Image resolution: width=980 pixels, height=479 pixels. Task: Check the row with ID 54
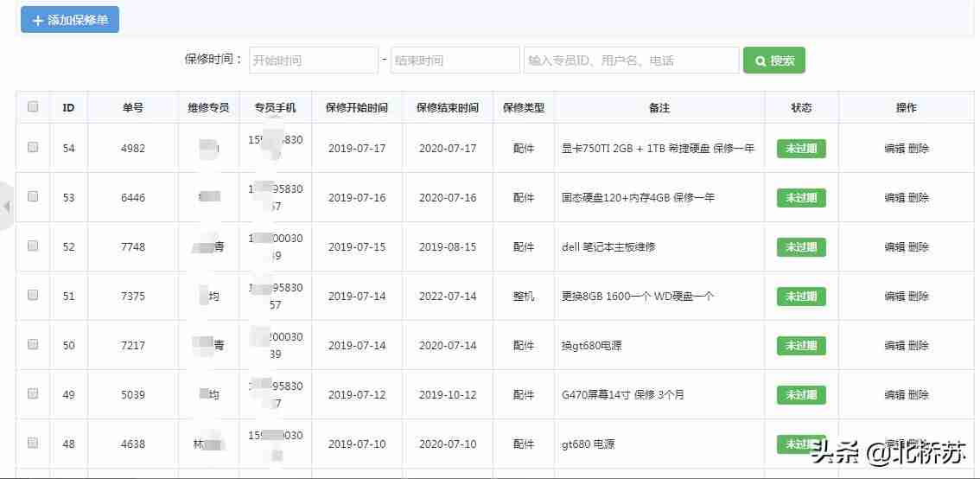tap(33, 148)
